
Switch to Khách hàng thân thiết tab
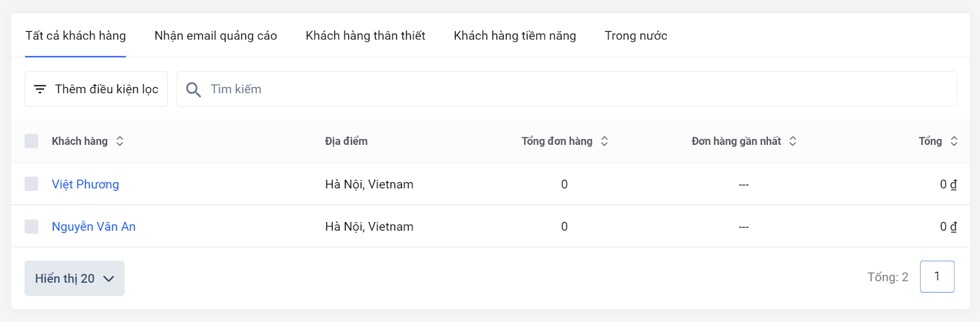pyautogui.click(x=366, y=36)
